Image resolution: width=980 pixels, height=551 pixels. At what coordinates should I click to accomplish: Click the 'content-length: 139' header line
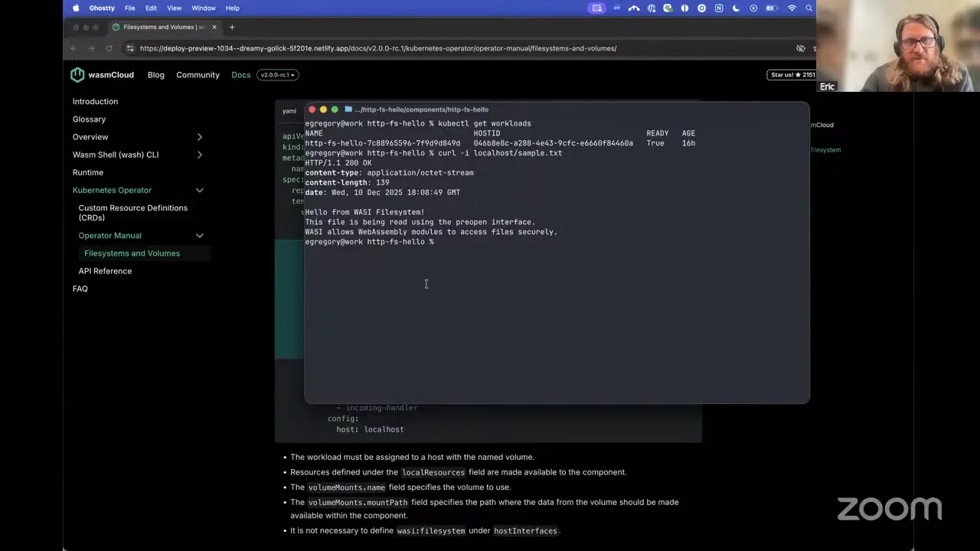coord(347,183)
